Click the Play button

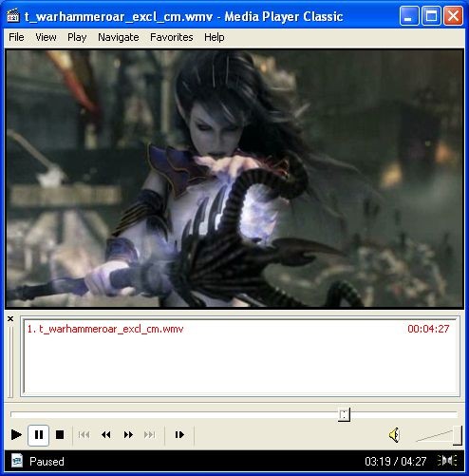16,435
